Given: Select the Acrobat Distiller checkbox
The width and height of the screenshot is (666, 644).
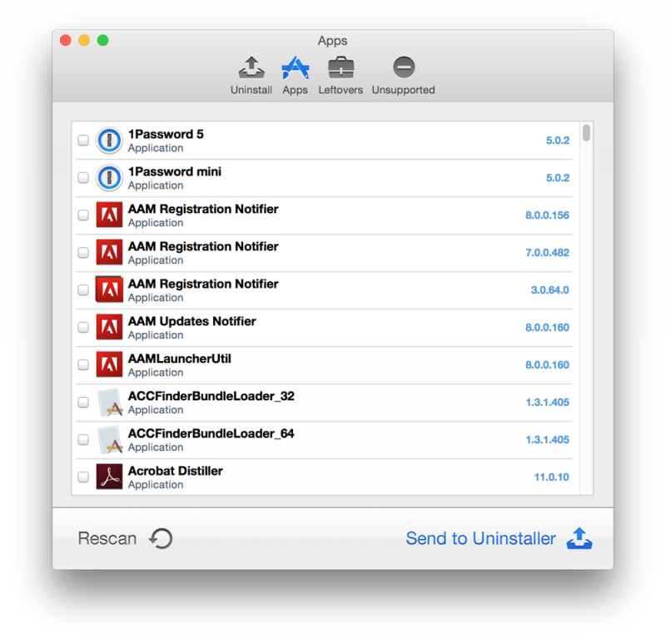Looking at the screenshot, I should click(x=83, y=477).
